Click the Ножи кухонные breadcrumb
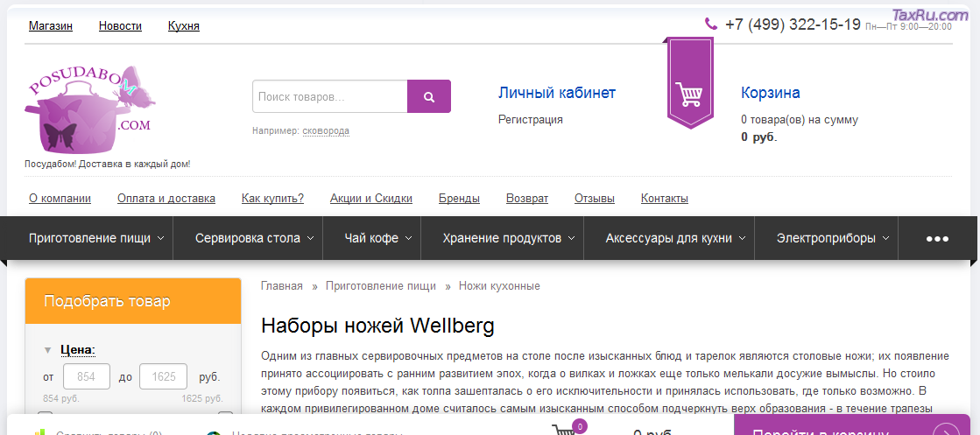The height and width of the screenshot is (435, 980). click(499, 285)
